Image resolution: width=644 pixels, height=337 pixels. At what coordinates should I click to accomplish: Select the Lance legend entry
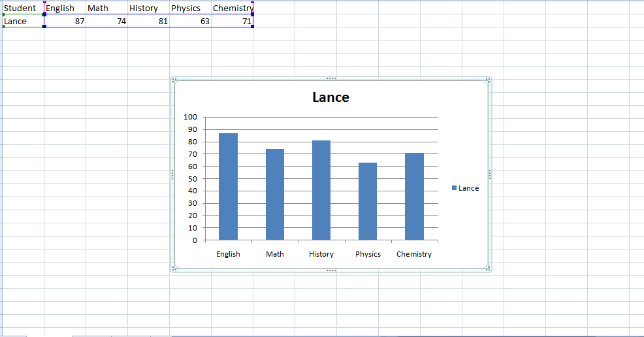tap(465, 188)
